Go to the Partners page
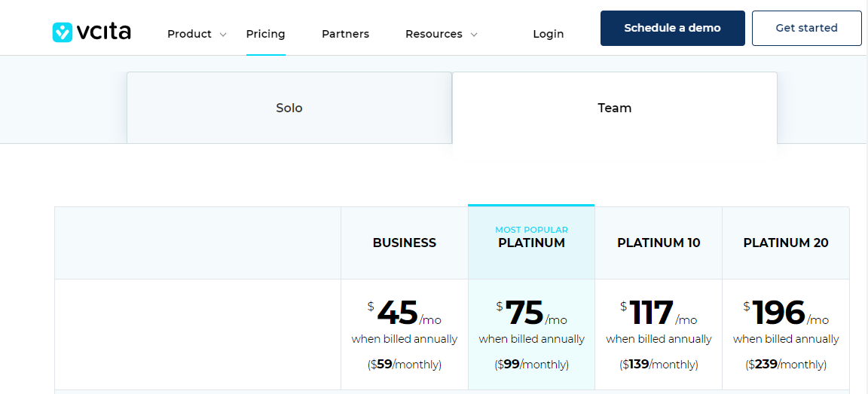The image size is (868, 394). [345, 35]
